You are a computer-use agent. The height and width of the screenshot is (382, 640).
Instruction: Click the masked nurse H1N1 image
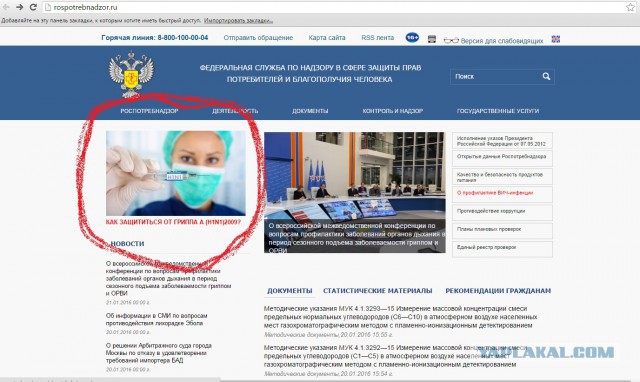click(x=176, y=173)
